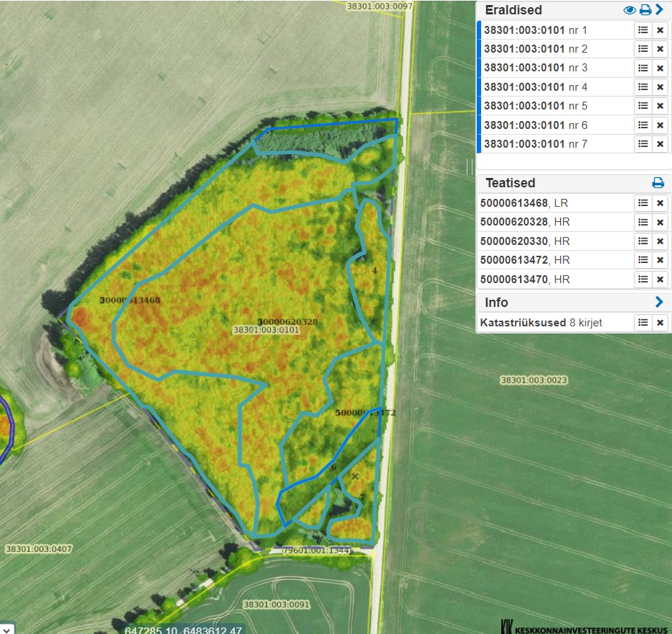Click cadastral label 38301:003:0023 on map
This screenshot has height=634, width=672.
tap(534, 380)
